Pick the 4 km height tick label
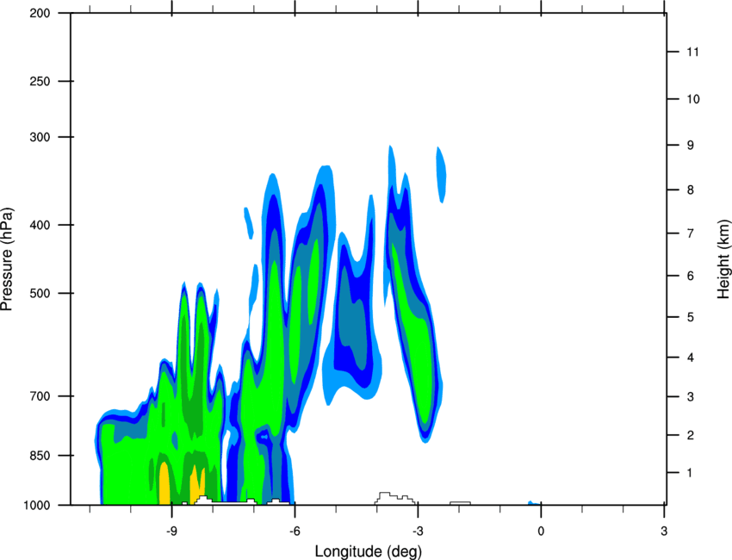732x560 pixels. point(690,358)
